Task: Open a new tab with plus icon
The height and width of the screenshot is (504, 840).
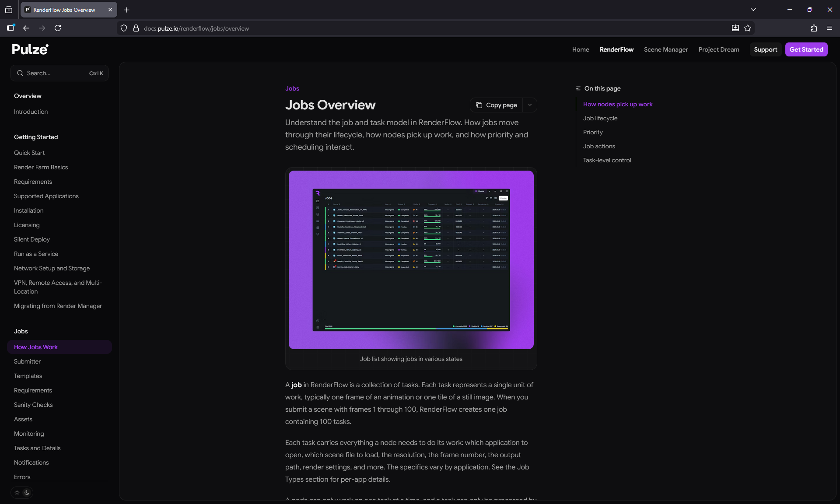Action: 127,10
